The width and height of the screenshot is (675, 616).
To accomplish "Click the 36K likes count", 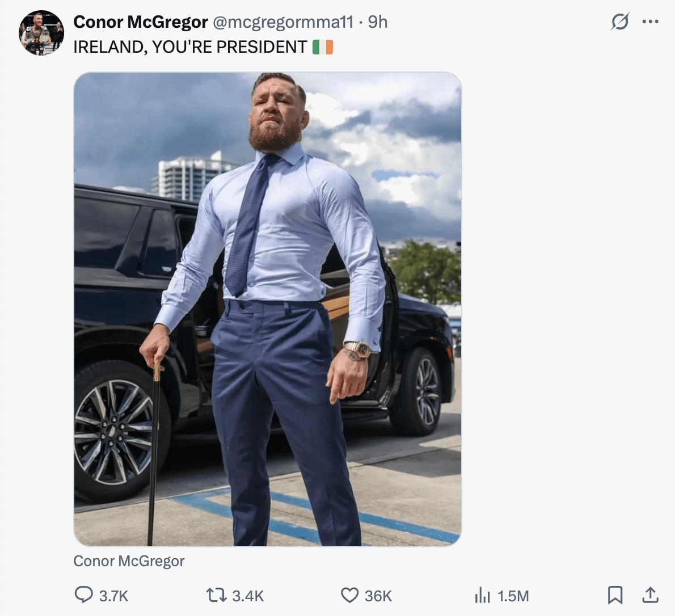I will [x=378, y=596].
